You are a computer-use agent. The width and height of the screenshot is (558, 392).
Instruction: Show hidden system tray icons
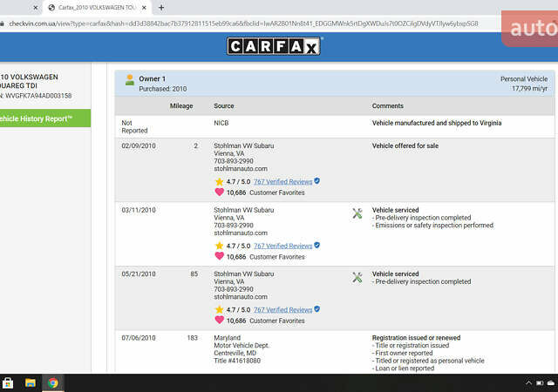click(x=527, y=382)
